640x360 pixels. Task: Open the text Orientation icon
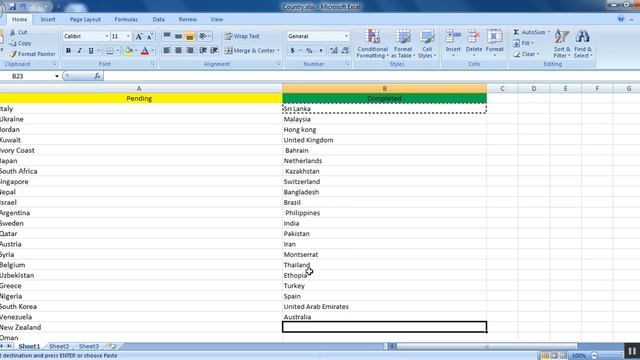tap(203, 36)
